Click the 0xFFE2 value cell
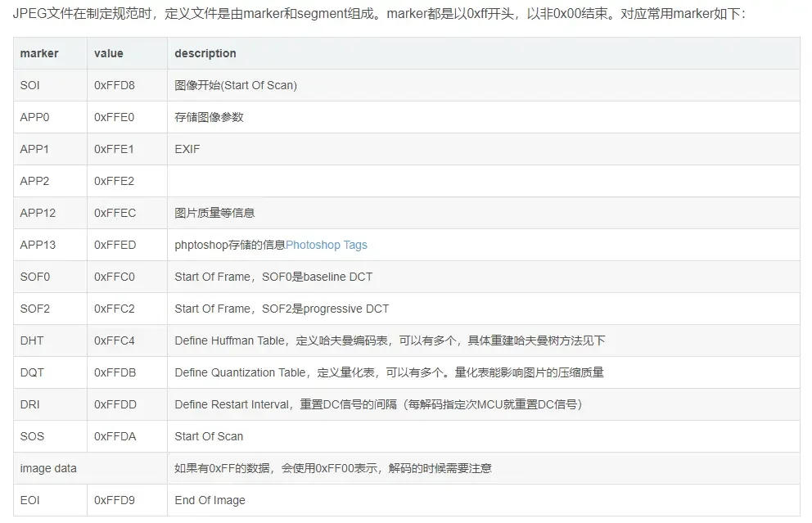Screen dimensions: 812x523 [128, 181]
